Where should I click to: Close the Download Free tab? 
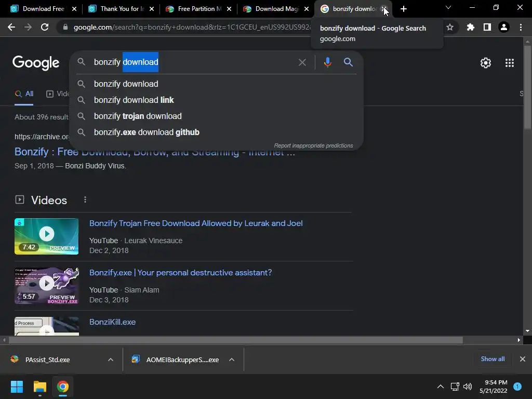coord(74,9)
